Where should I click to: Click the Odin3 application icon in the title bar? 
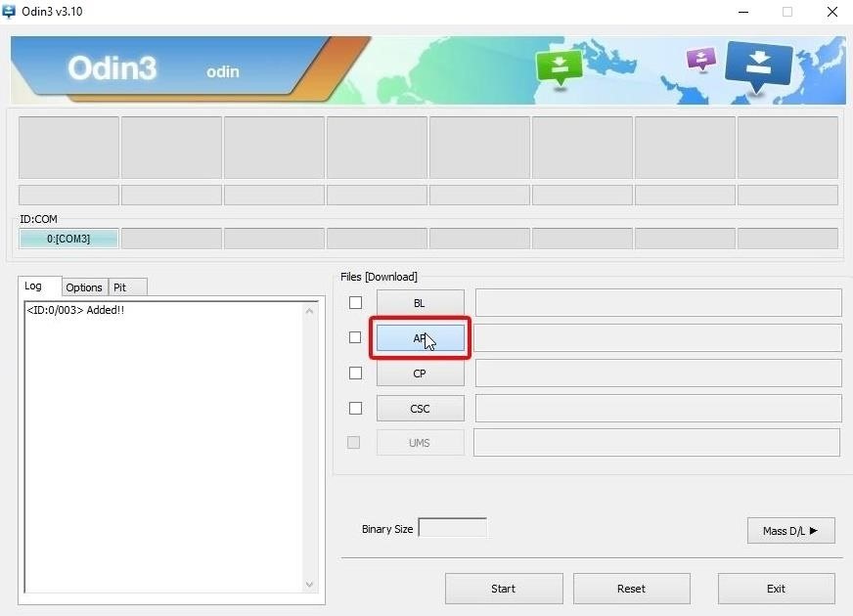coord(10,12)
